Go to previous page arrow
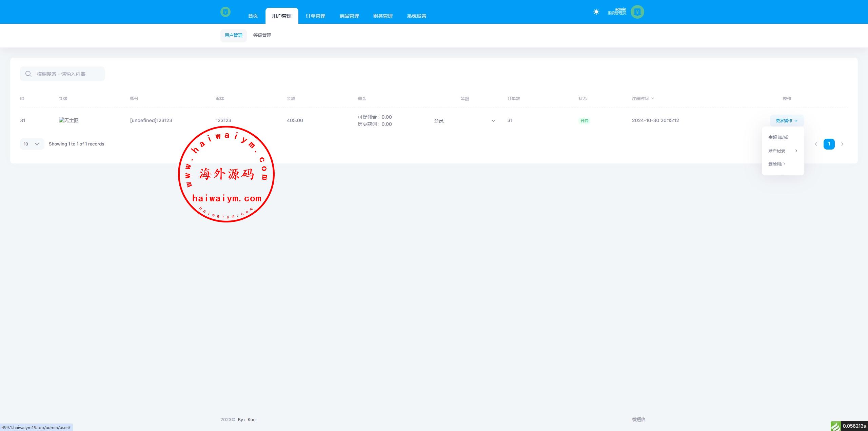Viewport: 868px width, 431px height. tap(816, 144)
